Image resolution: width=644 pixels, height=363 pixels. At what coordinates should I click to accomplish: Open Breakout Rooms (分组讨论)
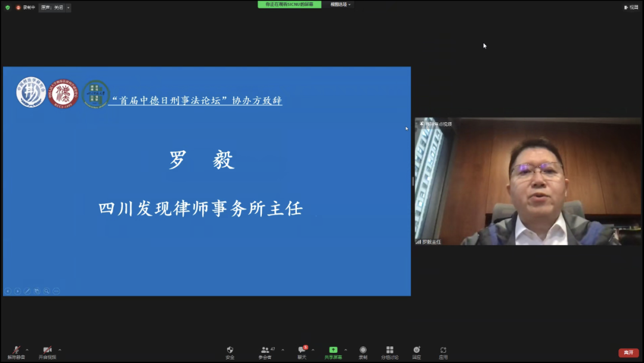click(389, 350)
